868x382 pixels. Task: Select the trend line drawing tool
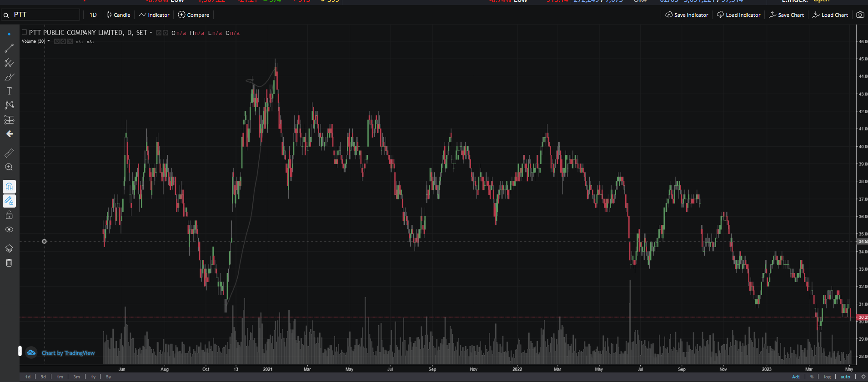click(9, 48)
